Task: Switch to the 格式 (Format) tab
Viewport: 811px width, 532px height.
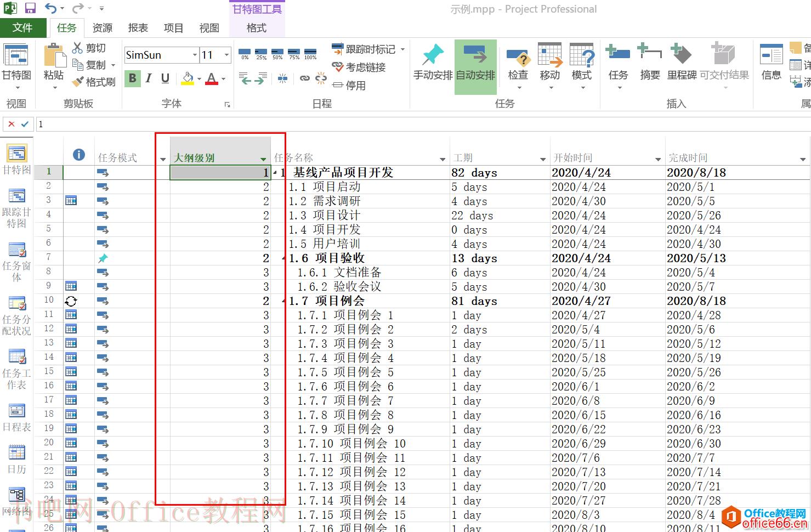Action: (257, 28)
